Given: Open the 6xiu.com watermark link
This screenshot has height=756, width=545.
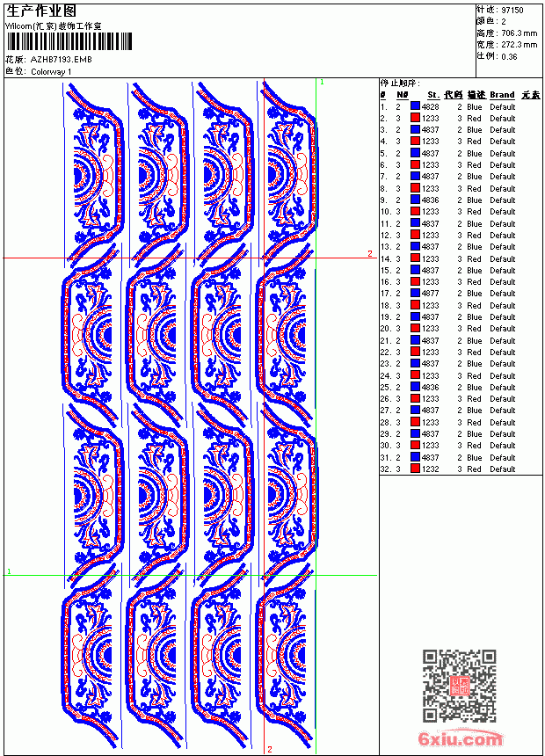Looking at the screenshot, I should (x=460, y=738).
